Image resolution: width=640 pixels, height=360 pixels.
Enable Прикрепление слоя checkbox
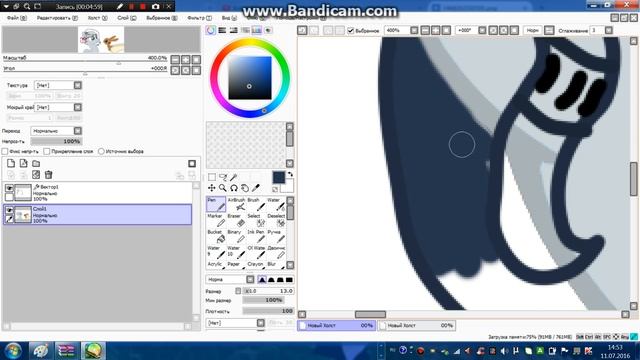[47, 151]
